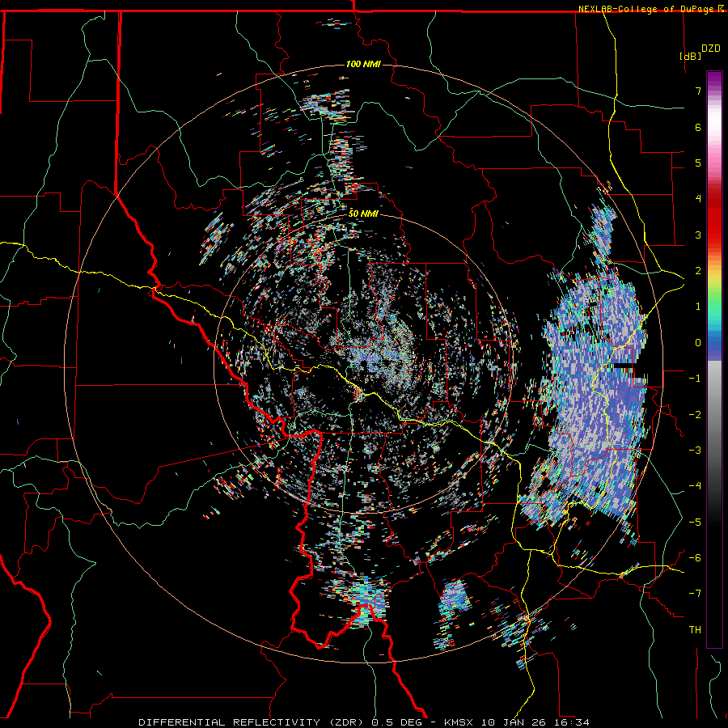Select the -2 value on the color scale

point(695,415)
